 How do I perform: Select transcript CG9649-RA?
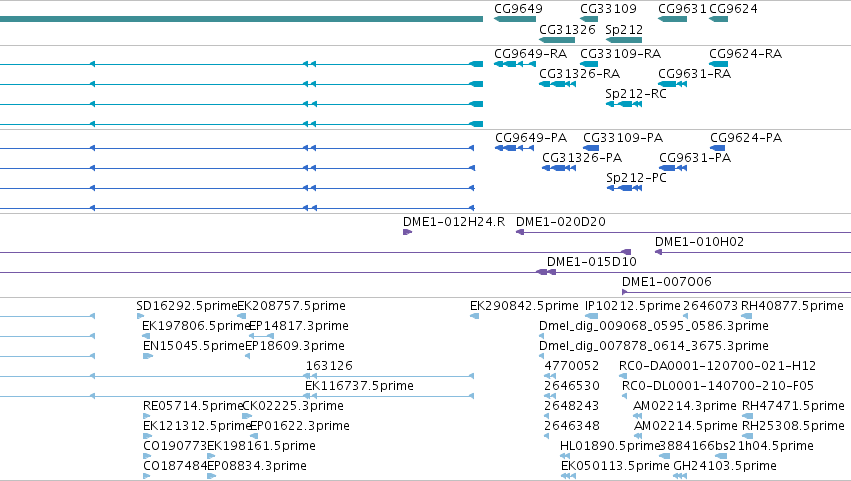click(530, 54)
